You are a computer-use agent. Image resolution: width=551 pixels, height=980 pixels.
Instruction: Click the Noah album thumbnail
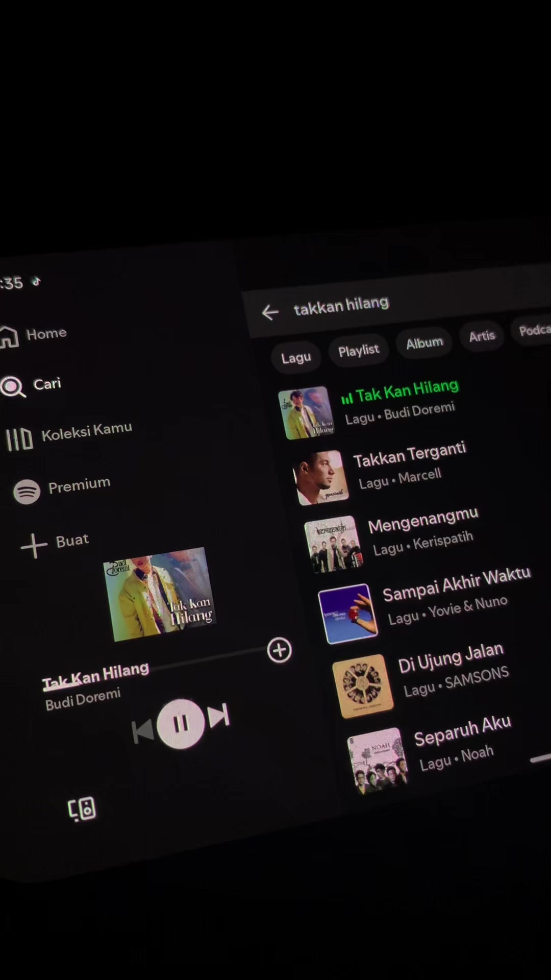coord(378,760)
